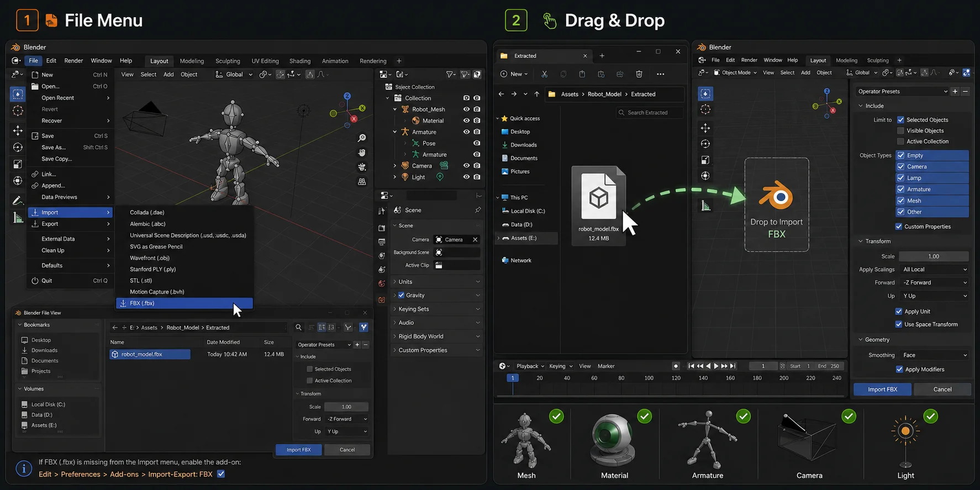Collapse the Armature tree item in outliner
This screenshot has height=490, width=980.
pos(394,132)
